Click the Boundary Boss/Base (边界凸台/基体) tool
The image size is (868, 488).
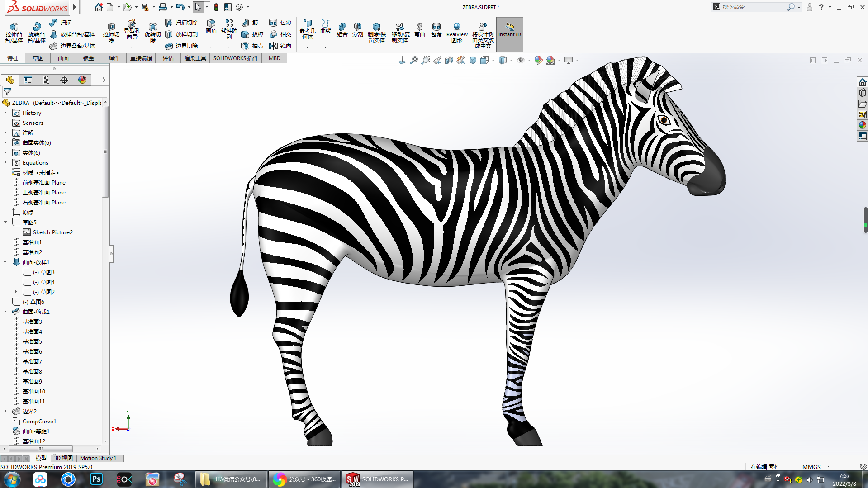pos(72,46)
